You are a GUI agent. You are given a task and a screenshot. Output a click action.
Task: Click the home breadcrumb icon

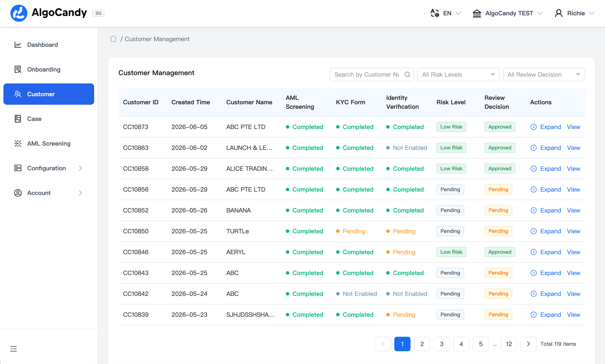point(113,39)
